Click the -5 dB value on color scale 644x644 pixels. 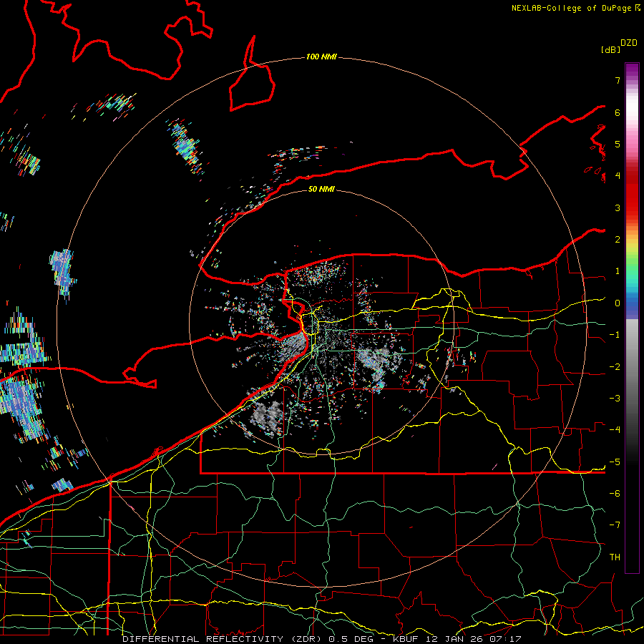coord(615,462)
